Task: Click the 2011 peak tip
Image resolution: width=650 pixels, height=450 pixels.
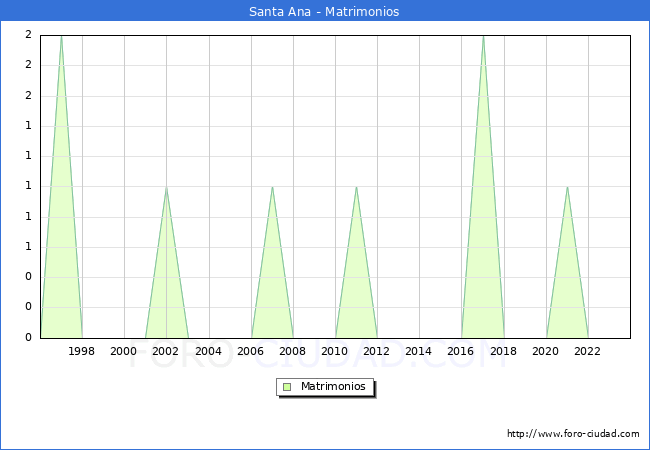Action: pyautogui.click(x=356, y=187)
